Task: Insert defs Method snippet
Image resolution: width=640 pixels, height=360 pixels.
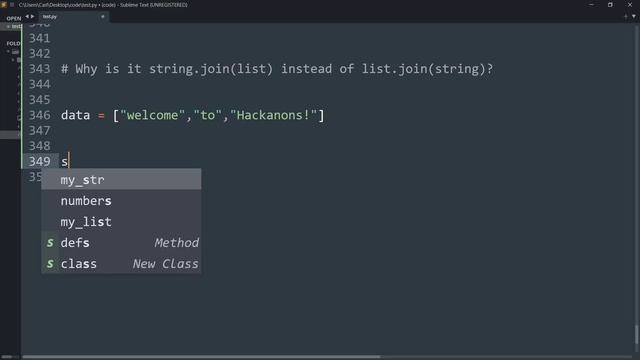Action: click(x=121, y=243)
